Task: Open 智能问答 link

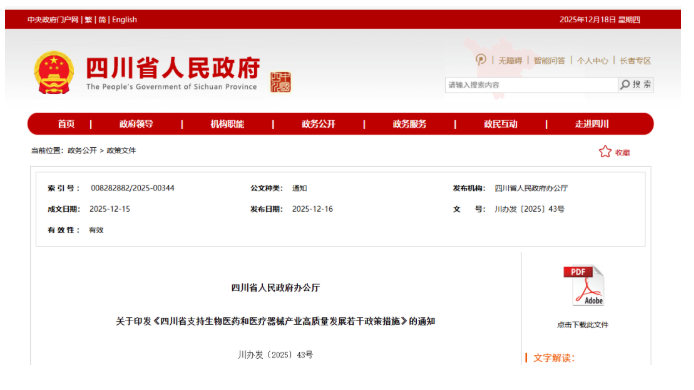Action: click(x=549, y=61)
